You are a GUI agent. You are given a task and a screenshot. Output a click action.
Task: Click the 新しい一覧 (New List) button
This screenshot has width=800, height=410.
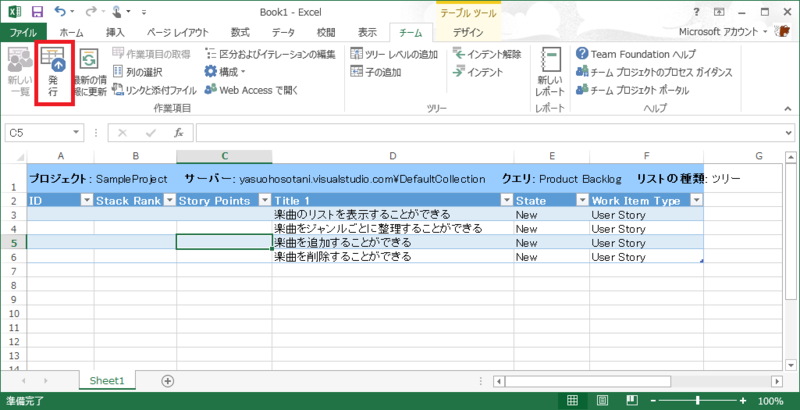tap(19, 73)
